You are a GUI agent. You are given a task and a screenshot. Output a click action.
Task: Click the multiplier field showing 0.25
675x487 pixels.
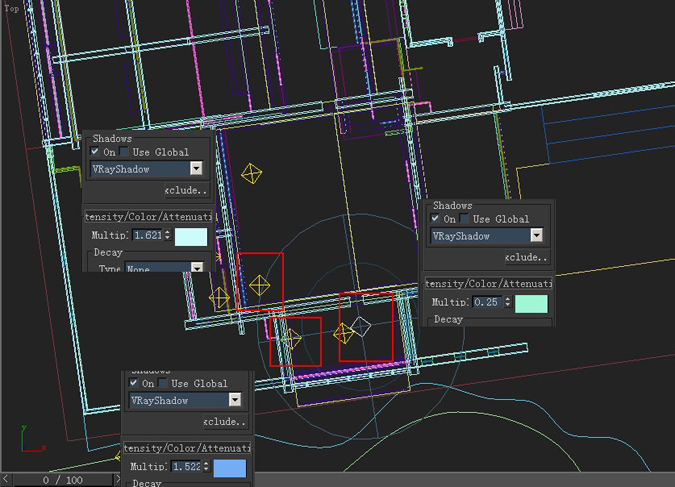tap(487, 302)
